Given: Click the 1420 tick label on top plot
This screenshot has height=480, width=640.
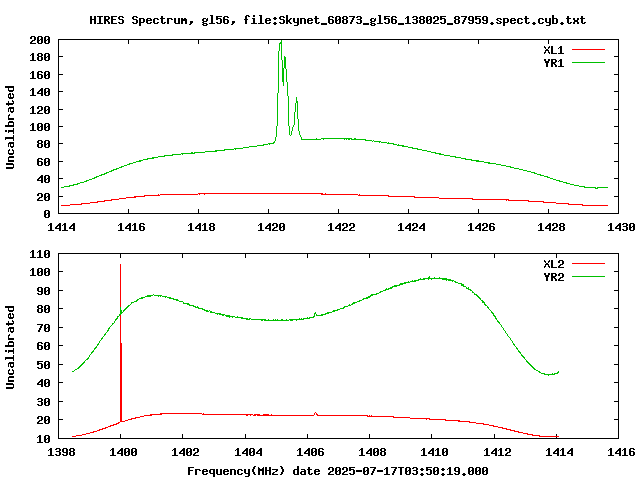Looking at the screenshot, I should [271, 227].
